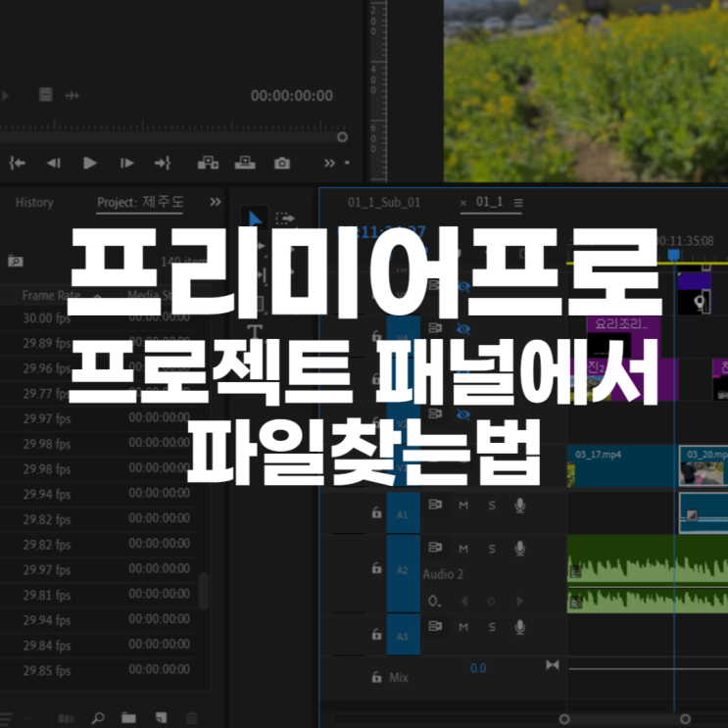Go to previous keyframe on A2
This screenshot has height=728, width=728.
coord(463,602)
